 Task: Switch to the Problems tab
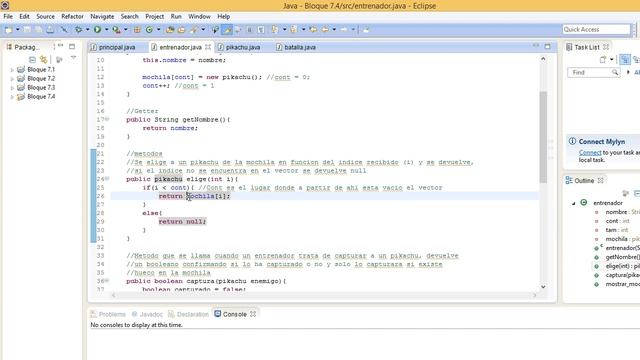[x=108, y=314]
